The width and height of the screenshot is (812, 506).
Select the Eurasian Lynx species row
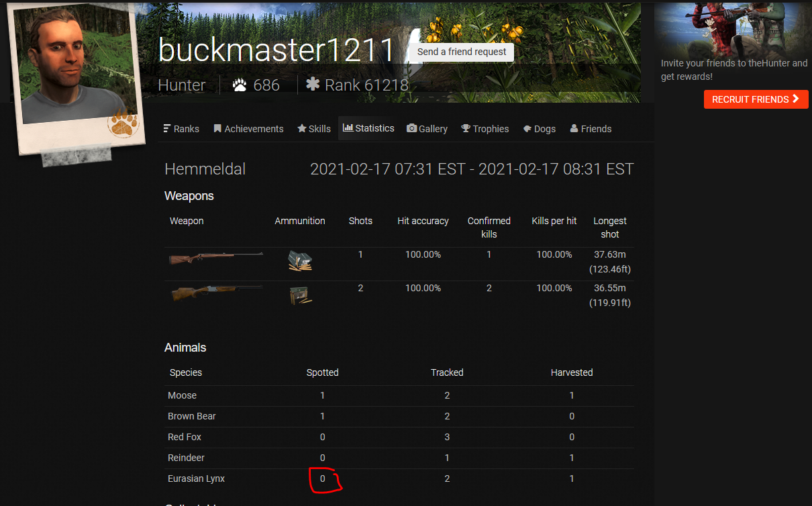click(x=399, y=478)
